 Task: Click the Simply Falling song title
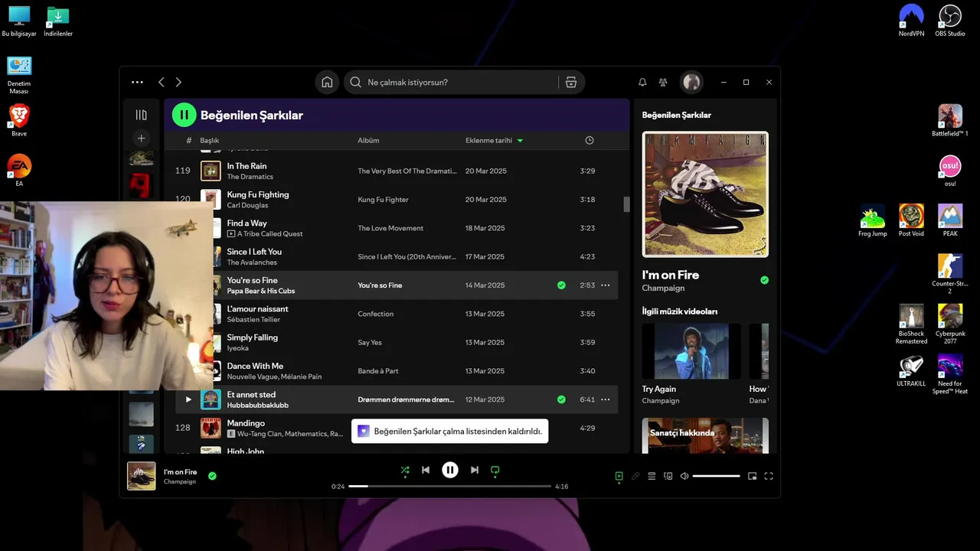pyautogui.click(x=252, y=337)
